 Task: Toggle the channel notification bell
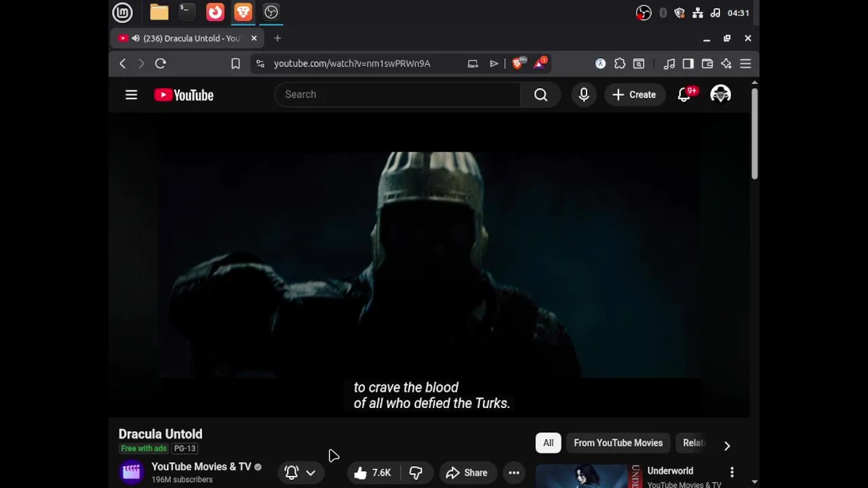(x=292, y=473)
